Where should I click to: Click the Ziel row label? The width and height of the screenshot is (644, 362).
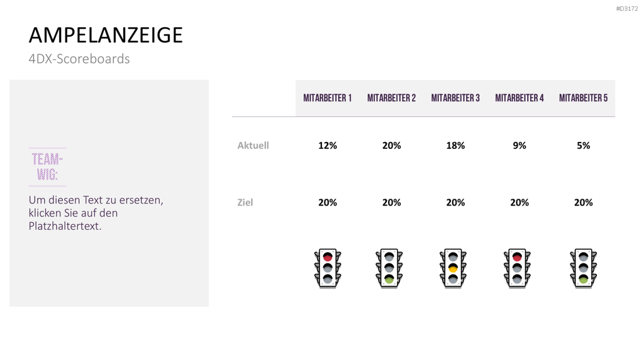tap(245, 202)
